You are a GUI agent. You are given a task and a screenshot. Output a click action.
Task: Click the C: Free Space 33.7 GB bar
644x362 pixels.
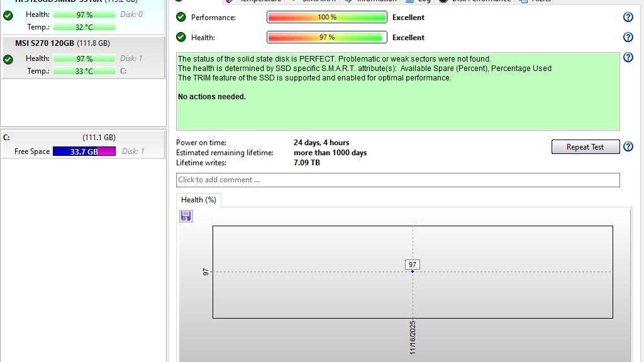coord(84,151)
